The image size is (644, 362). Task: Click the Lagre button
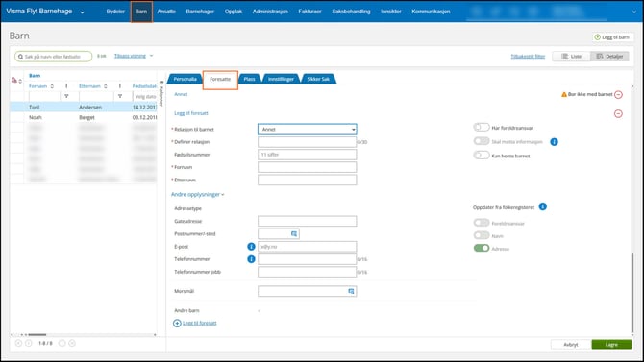(x=611, y=345)
